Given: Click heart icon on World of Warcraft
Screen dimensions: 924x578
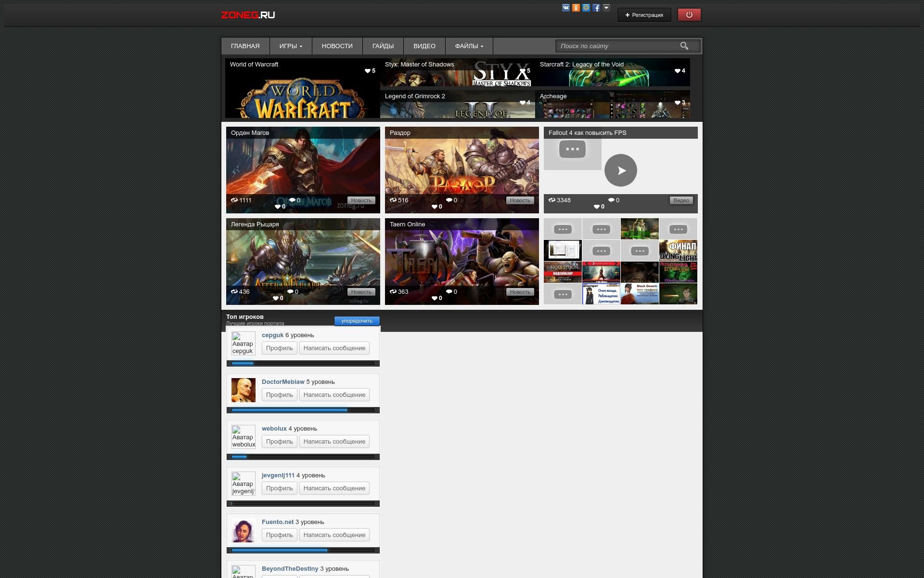Looking at the screenshot, I should 368,71.
